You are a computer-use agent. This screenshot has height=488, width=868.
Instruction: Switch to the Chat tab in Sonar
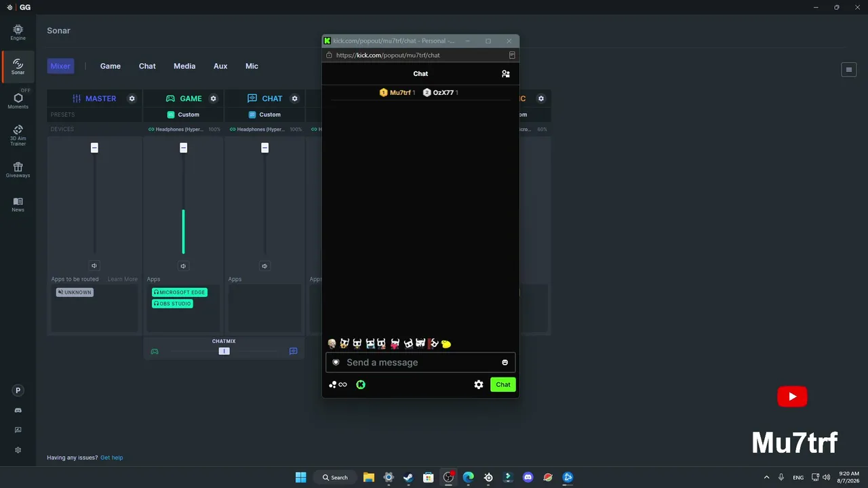tap(147, 66)
